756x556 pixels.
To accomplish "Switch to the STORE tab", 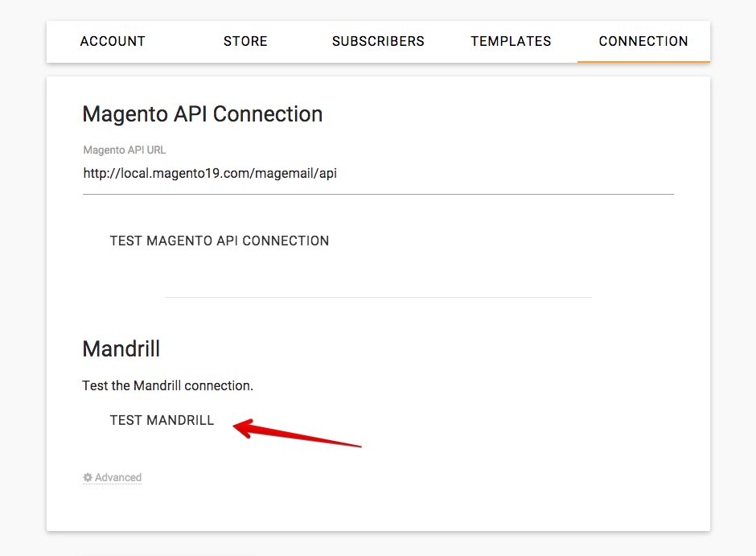I will click(x=245, y=41).
